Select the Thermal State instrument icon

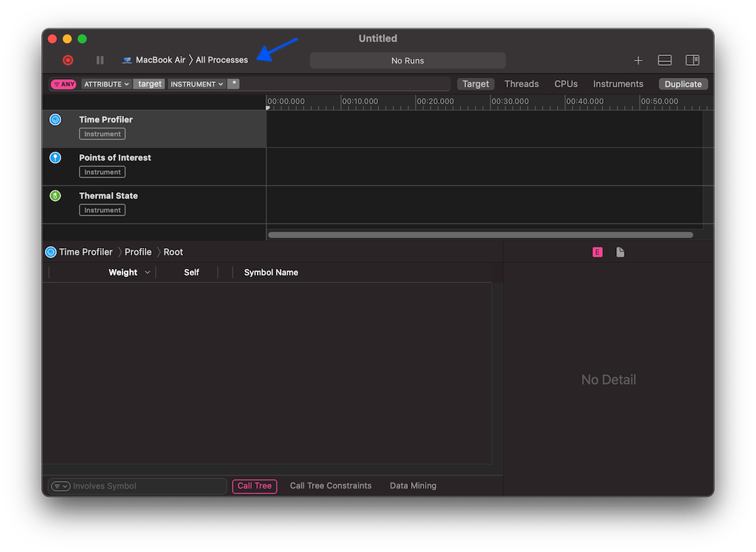[x=55, y=196]
